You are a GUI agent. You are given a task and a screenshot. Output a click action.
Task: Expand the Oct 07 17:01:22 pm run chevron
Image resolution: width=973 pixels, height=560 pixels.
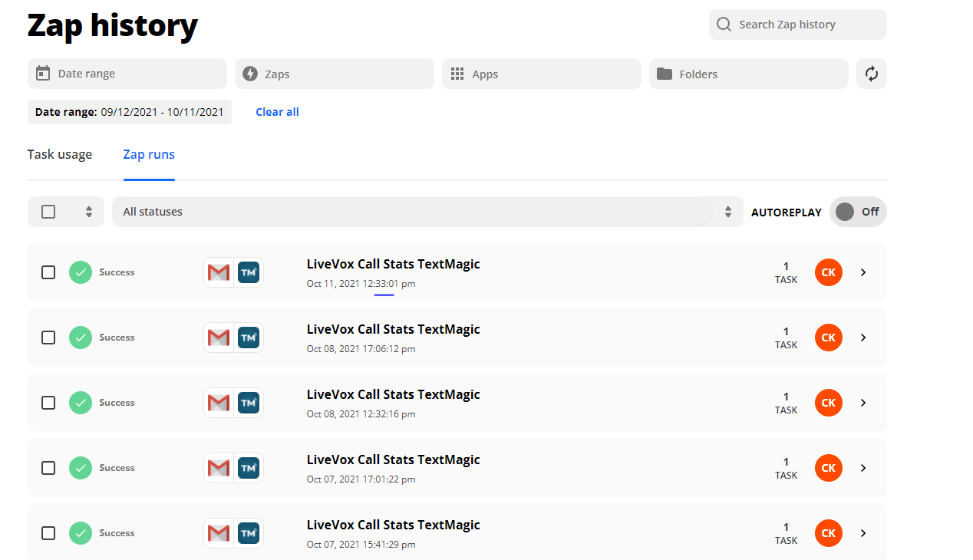pyautogui.click(x=863, y=468)
